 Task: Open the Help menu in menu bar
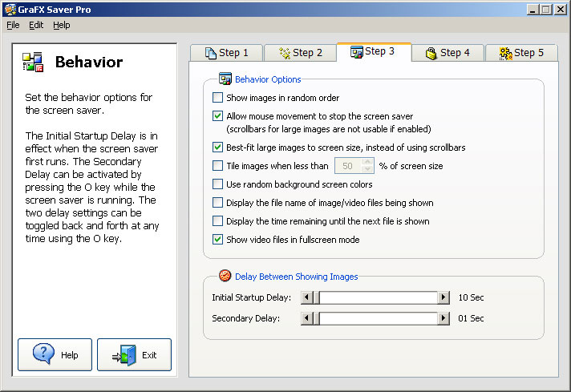click(62, 25)
